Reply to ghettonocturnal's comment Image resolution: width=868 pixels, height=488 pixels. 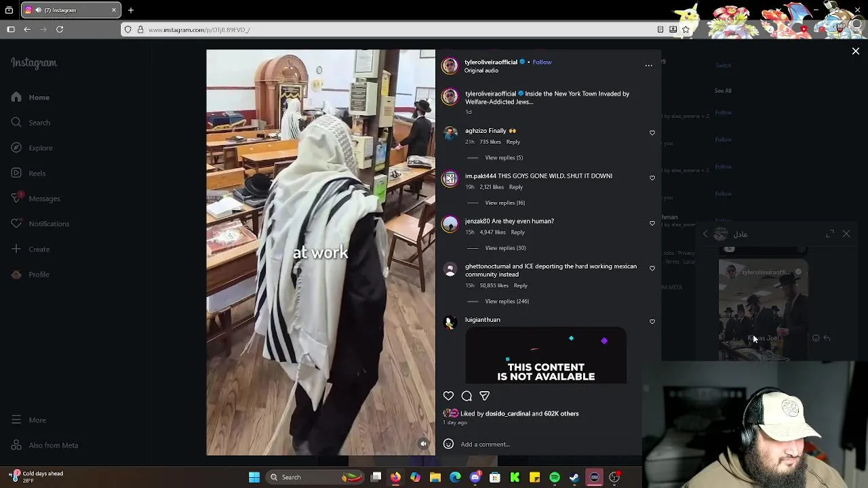point(520,285)
